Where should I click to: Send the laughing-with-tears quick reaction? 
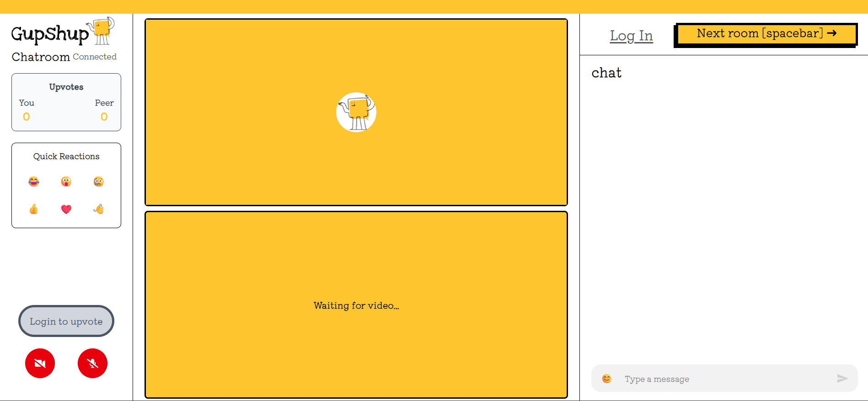click(x=34, y=182)
